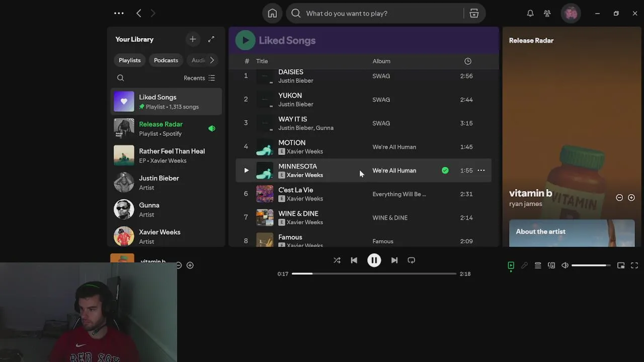Toggle shuffle mode

tap(337, 260)
